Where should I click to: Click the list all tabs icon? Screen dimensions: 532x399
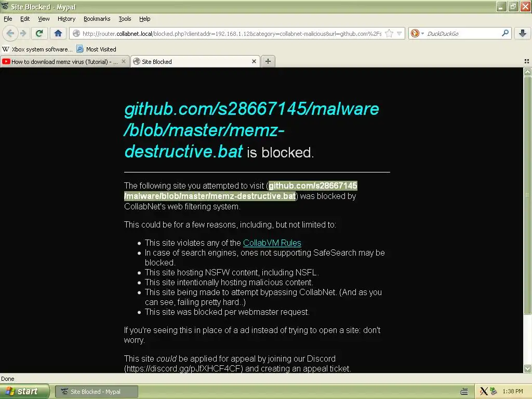[527, 61]
